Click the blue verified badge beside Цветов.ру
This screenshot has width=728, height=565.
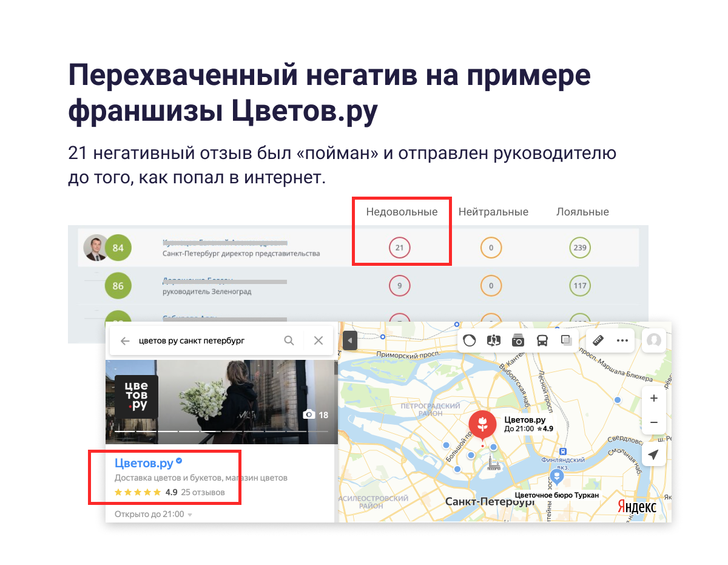point(179,462)
